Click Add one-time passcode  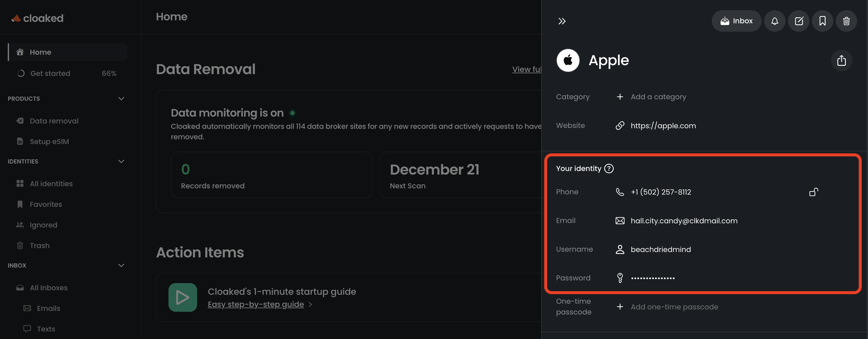click(674, 307)
